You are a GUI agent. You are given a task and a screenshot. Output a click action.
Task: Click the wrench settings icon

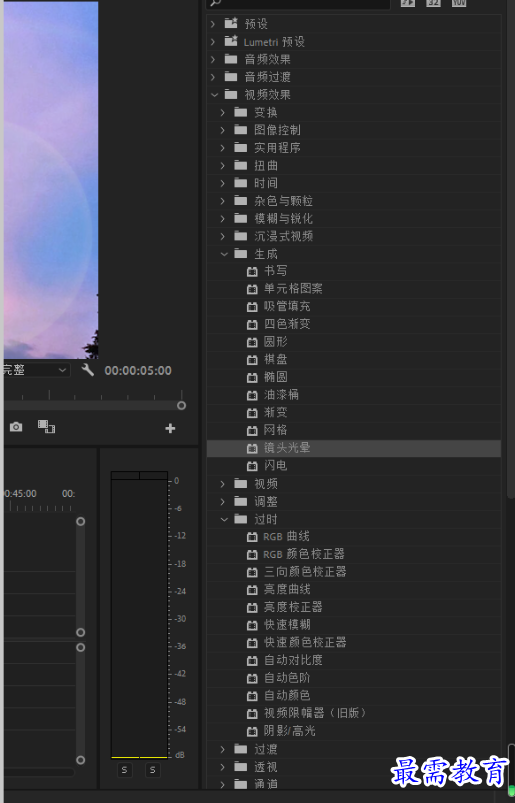88,370
